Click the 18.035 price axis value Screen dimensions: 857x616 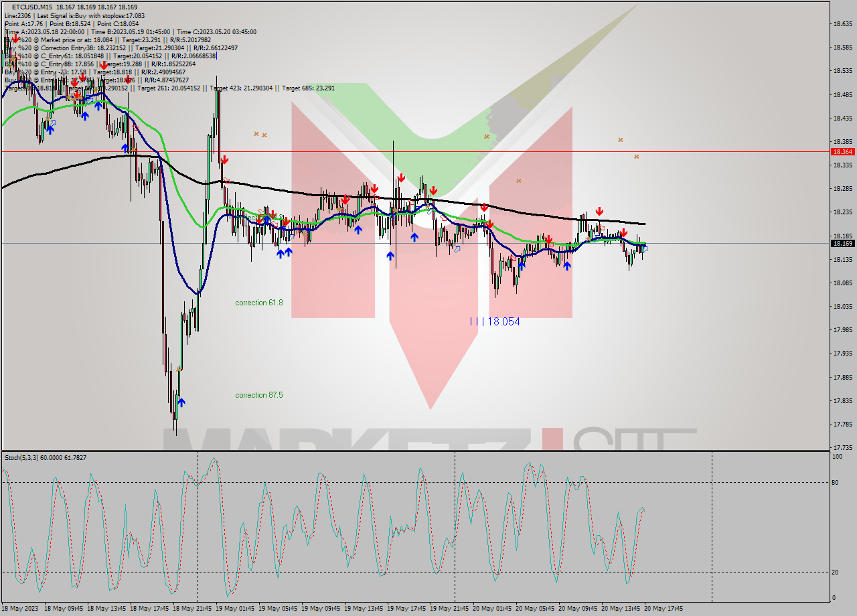click(842, 306)
